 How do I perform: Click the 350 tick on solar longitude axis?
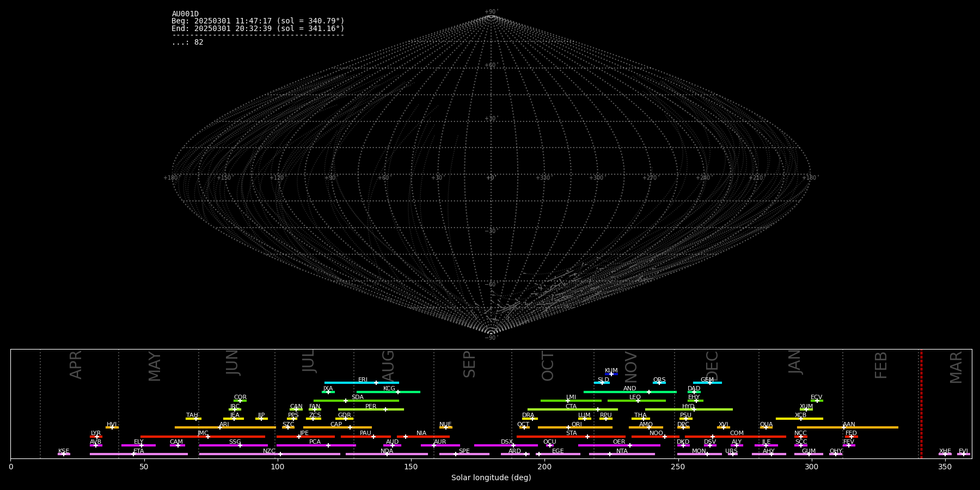point(945,467)
